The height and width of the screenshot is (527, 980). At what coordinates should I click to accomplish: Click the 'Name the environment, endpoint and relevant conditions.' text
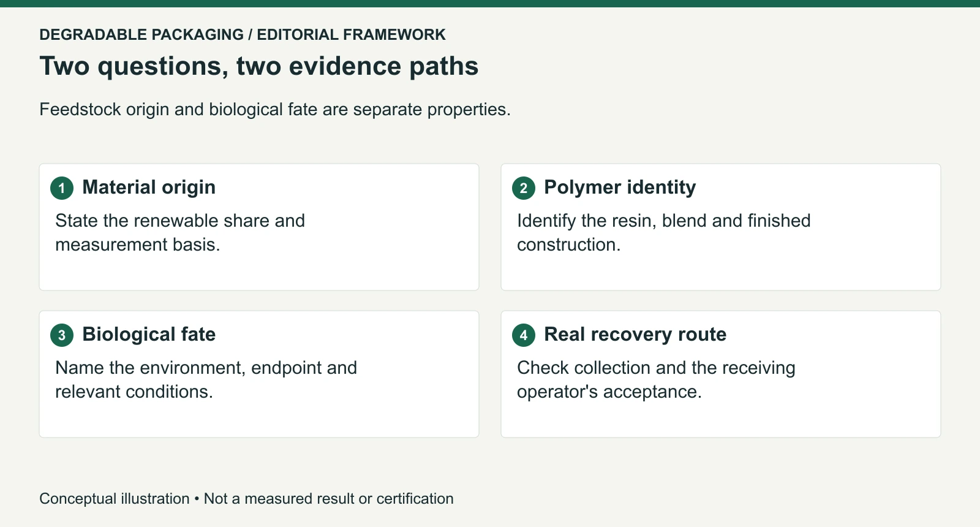pos(206,379)
